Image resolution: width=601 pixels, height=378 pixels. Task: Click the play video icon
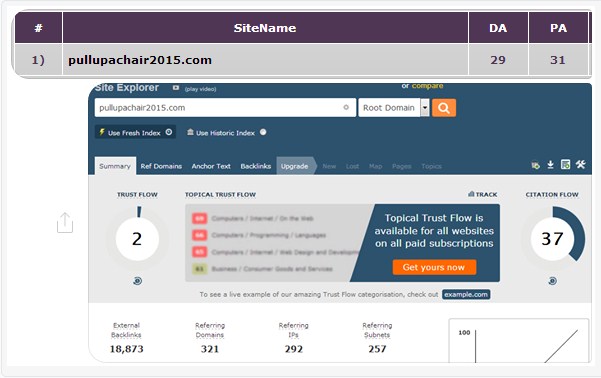click(176, 88)
